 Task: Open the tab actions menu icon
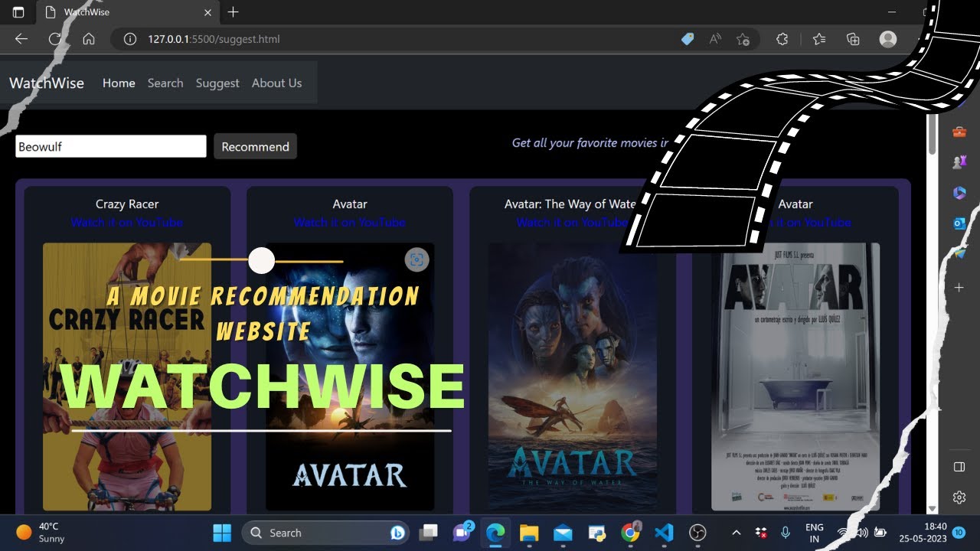pyautogui.click(x=18, y=12)
